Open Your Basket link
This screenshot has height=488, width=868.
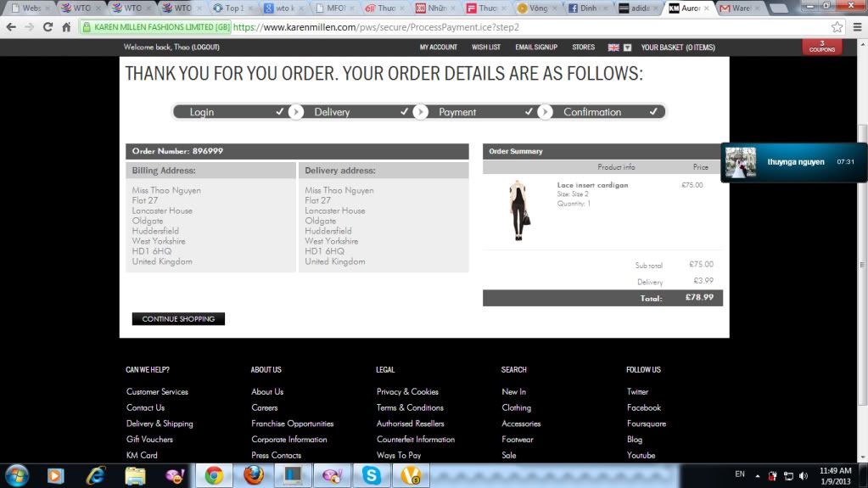[x=677, y=48]
